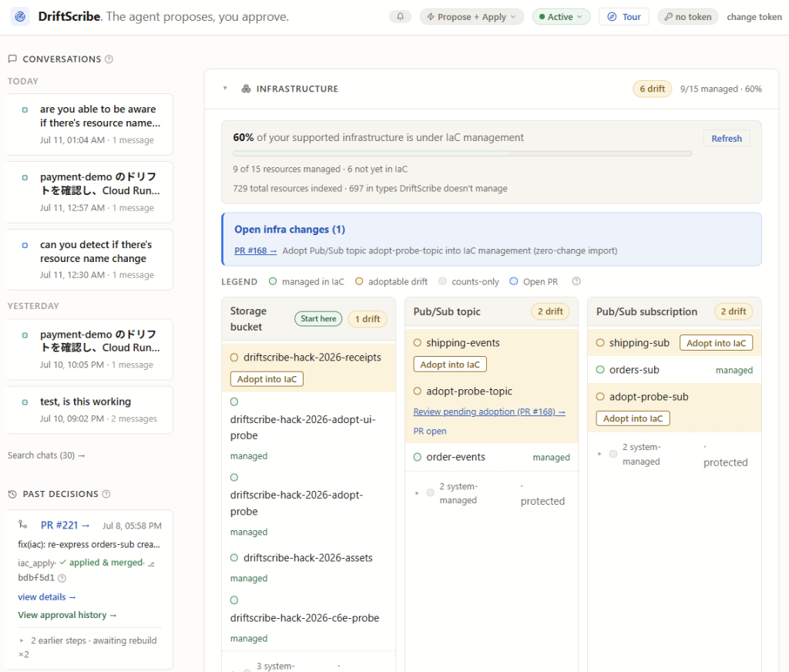Click the Start here badge
789x672 pixels.
[318, 318]
